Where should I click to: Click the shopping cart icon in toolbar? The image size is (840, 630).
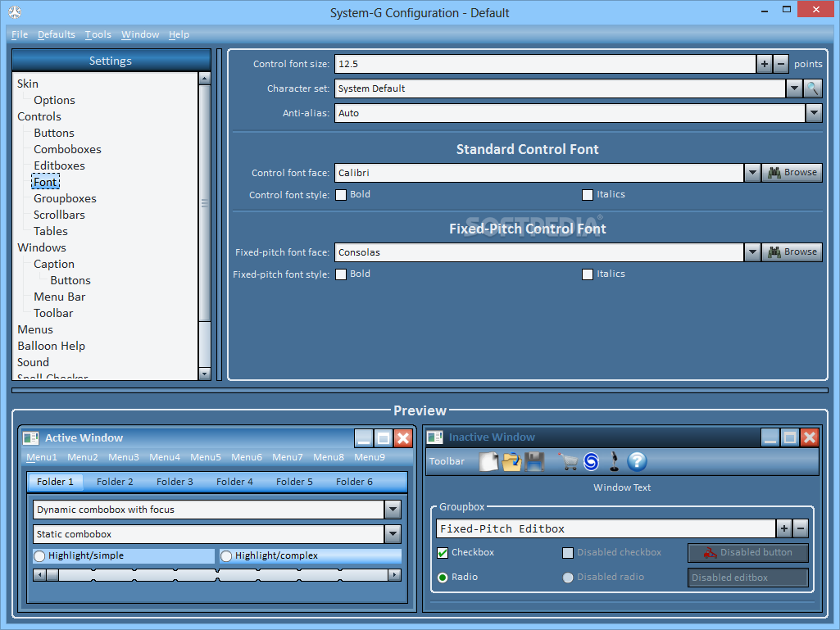pos(568,461)
